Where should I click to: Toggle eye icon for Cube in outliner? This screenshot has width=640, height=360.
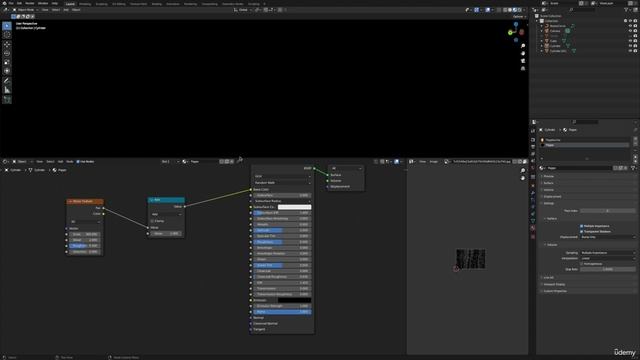(630, 41)
